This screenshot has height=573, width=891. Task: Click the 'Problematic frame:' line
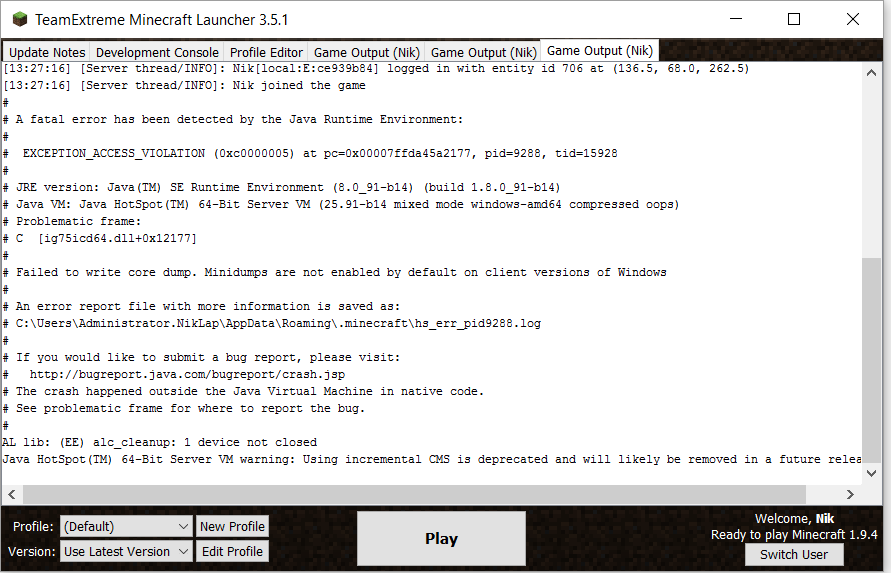(x=72, y=221)
